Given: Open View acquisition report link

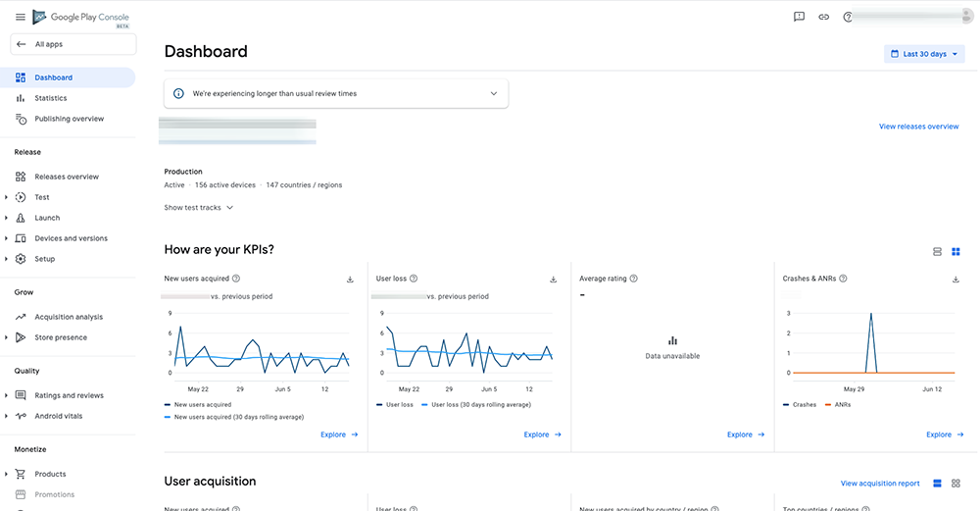Looking at the screenshot, I should pos(880,484).
